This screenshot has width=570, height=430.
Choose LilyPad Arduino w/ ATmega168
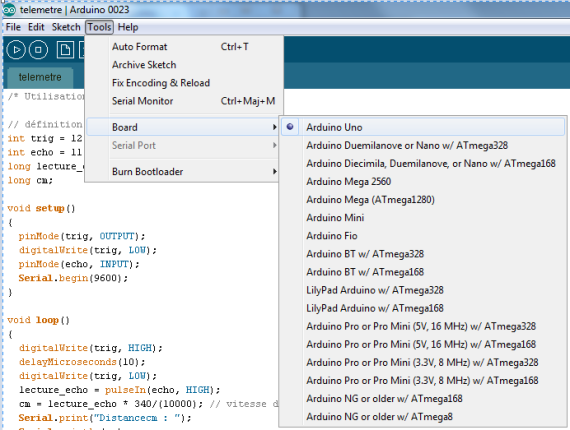(x=423, y=308)
